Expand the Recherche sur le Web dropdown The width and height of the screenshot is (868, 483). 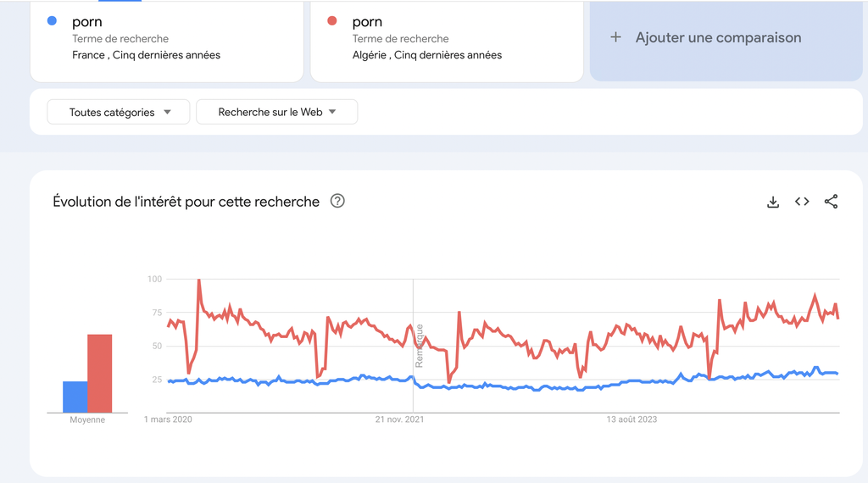coord(276,112)
